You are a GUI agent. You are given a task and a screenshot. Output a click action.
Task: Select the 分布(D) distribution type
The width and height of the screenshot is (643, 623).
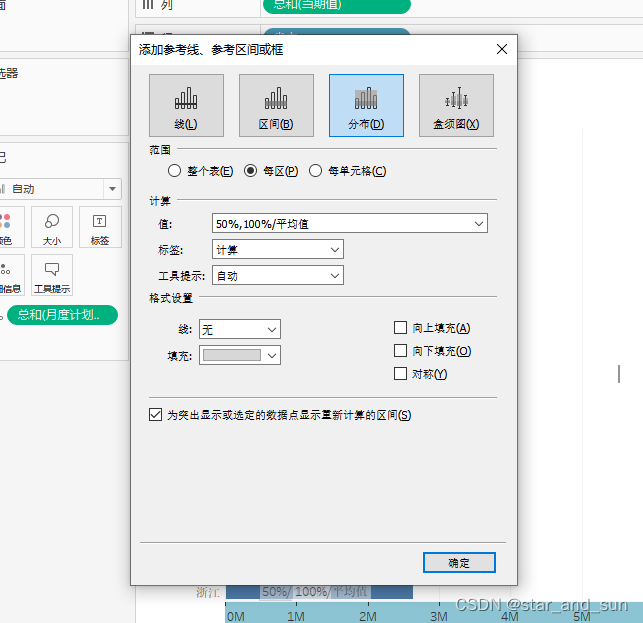point(366,105)
